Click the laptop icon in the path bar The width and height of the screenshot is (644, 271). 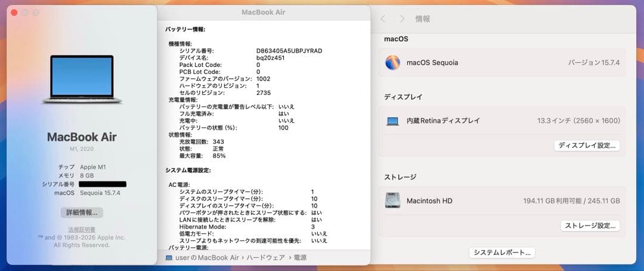pos(169,258)
